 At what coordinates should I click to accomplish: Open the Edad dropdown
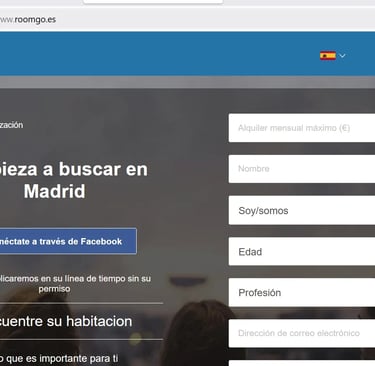(302, 252)
